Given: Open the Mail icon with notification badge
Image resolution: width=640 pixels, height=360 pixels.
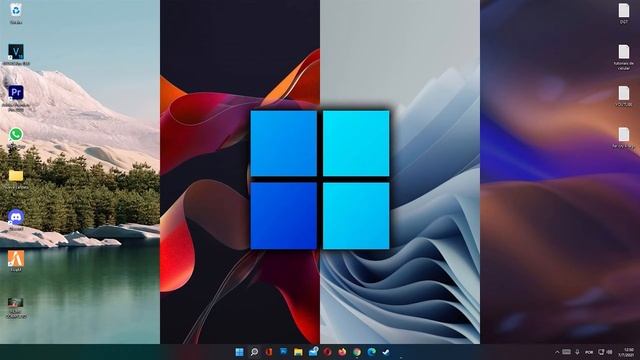Looking at the screenshot, I should (x=313, y=351).
